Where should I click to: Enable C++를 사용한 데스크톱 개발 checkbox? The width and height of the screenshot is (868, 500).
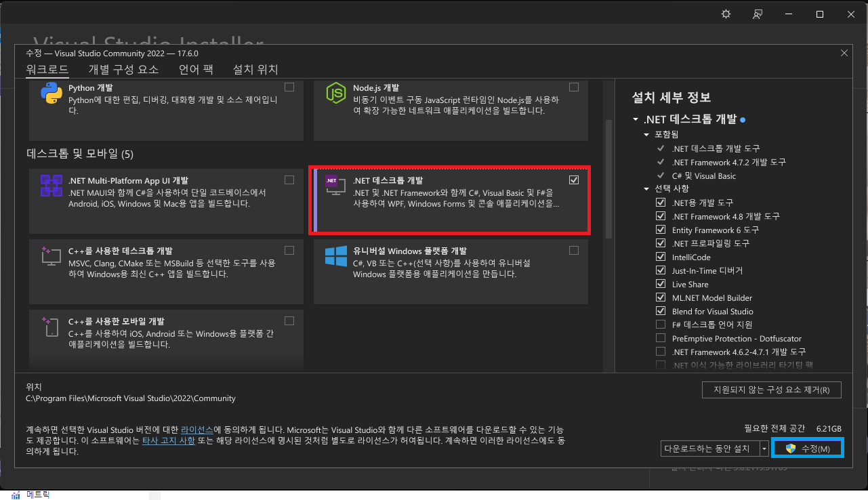click(x=289, y=250)
